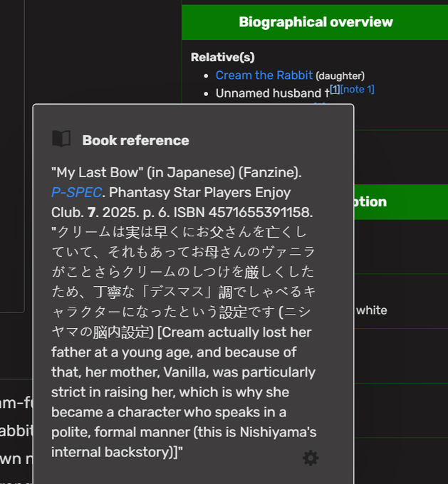
Task: Click the Phantasy Star Players Enjoy Club text
Action: [171, 202]
